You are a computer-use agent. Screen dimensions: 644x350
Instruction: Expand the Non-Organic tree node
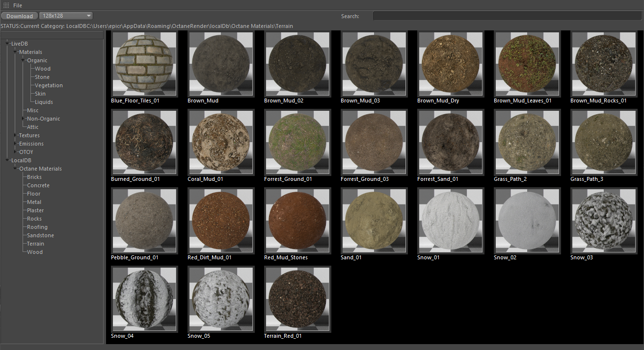[23, 119]
